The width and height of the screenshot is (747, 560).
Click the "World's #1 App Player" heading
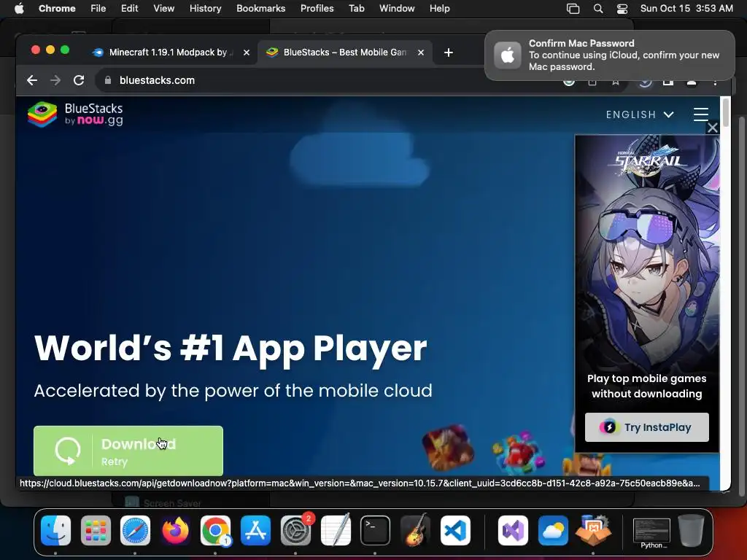tap(231, 349)
